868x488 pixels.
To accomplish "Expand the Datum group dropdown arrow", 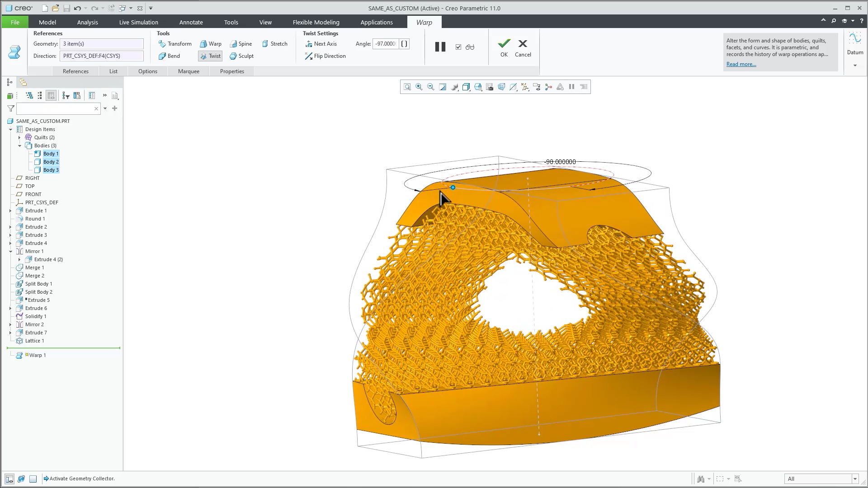I will pyautogui.click(x=855, y=66).
